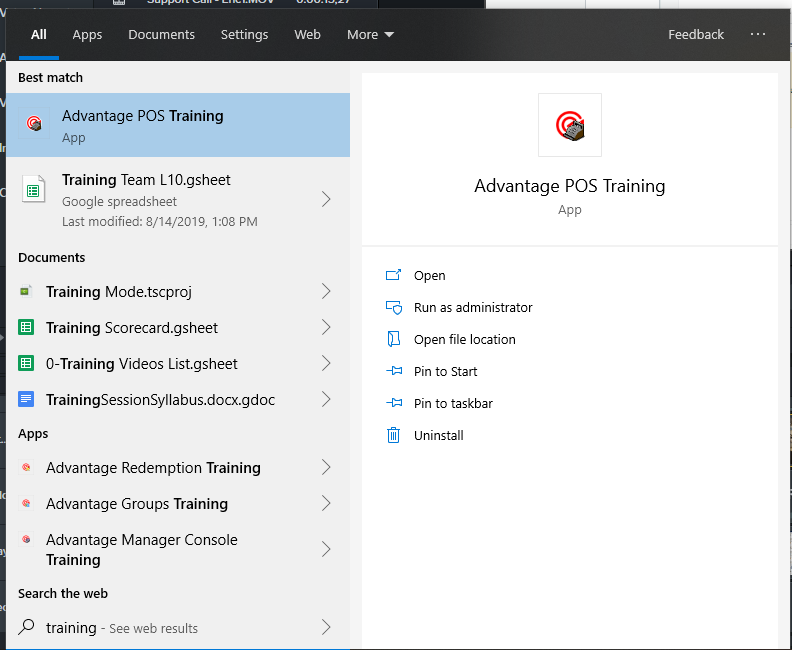Click the Training Team L10.gsheet spreadsheet icon
Viewport: 792px width, 650px height.
coord(34,189)
